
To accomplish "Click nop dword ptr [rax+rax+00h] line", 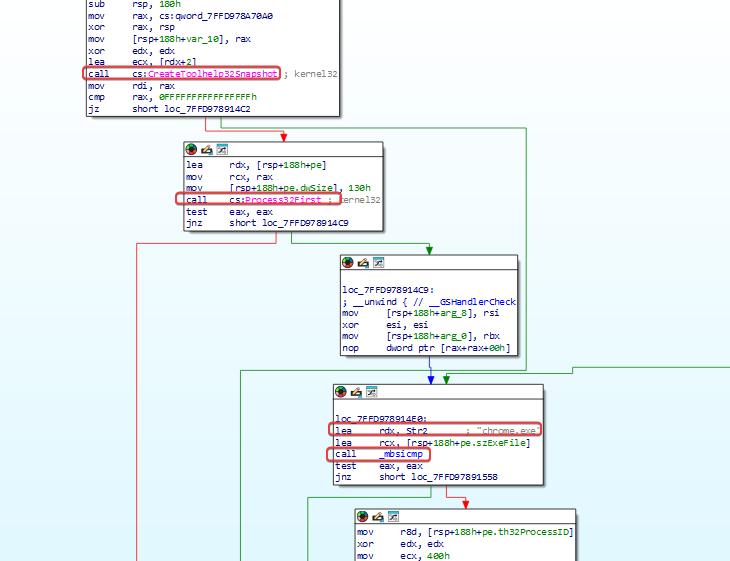I will pos(426,348).
